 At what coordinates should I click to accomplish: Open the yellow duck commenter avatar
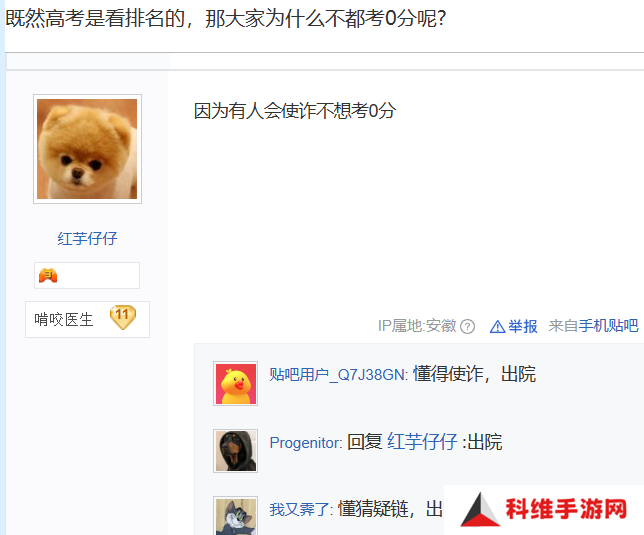(235, 383)
